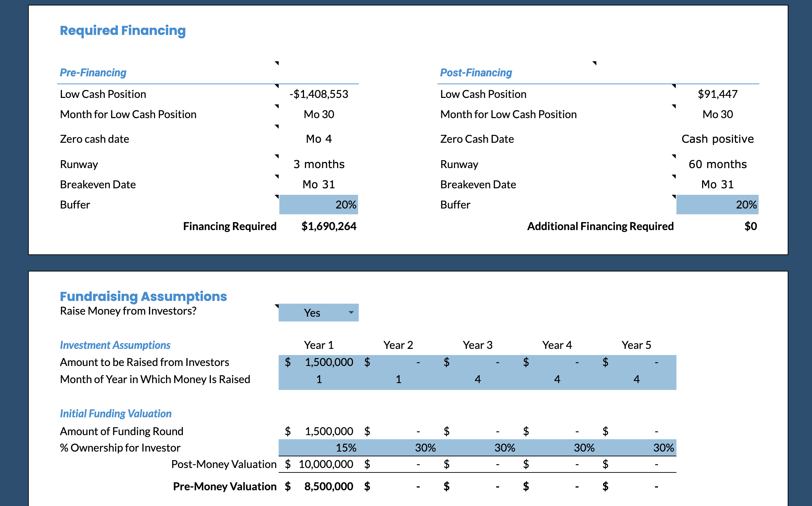
Task: Click the note marker beside Post-Financing Runway
Action: (674, 156)
